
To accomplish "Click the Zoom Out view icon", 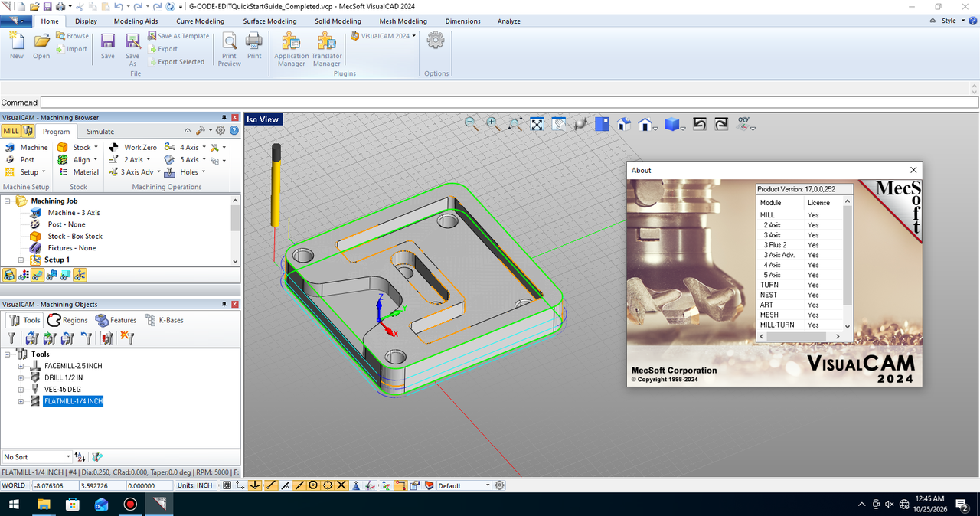I will 471,123.
